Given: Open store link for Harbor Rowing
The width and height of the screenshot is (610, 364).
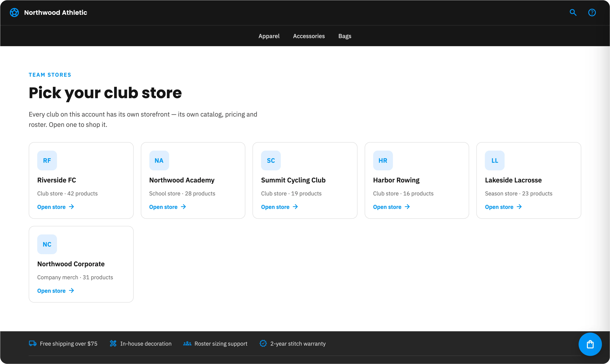Looking at the screenshot, I should point(391,207).
